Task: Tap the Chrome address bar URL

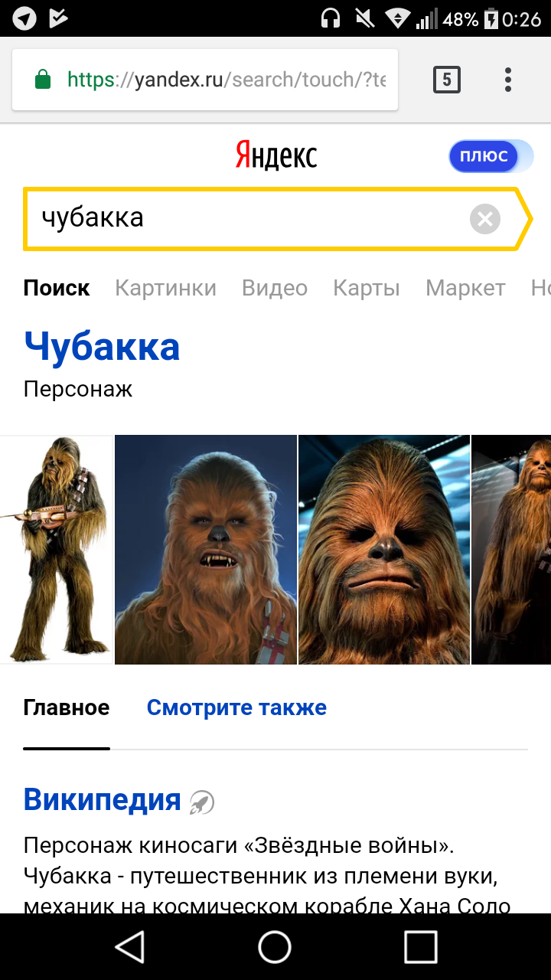Action: [x=227, y=80]
